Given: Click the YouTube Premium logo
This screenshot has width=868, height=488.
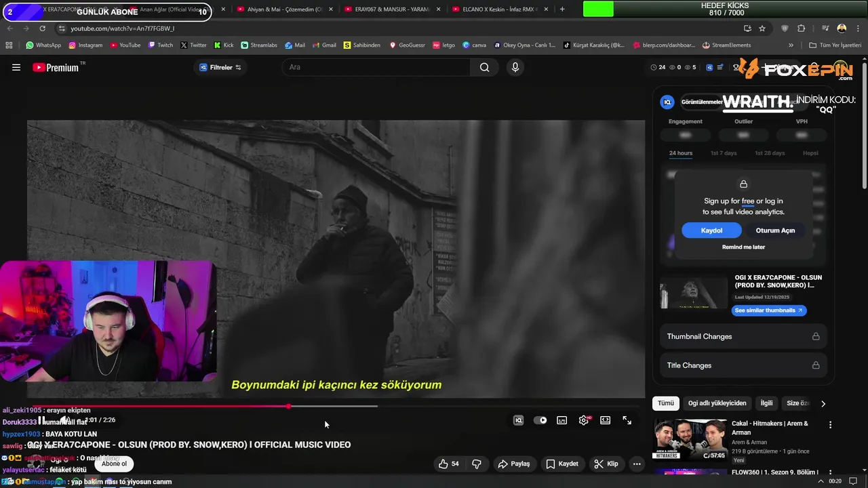Looking at the screenshot, I should (56, 67).
